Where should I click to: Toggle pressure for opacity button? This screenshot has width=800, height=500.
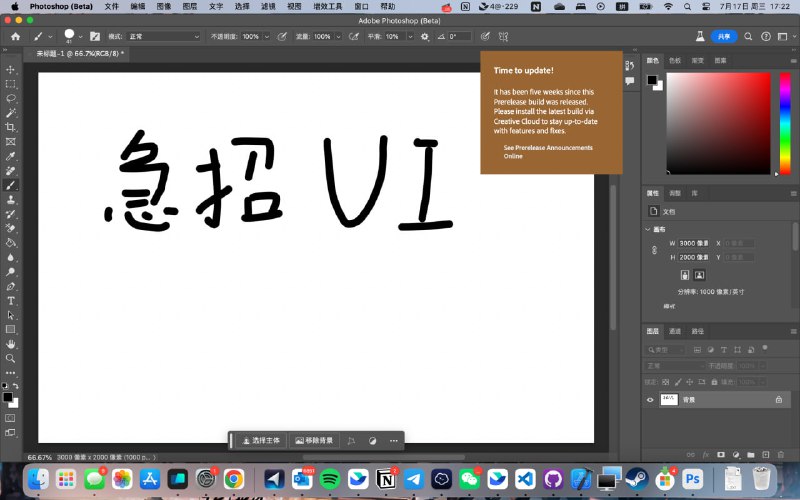click(281, 36)
